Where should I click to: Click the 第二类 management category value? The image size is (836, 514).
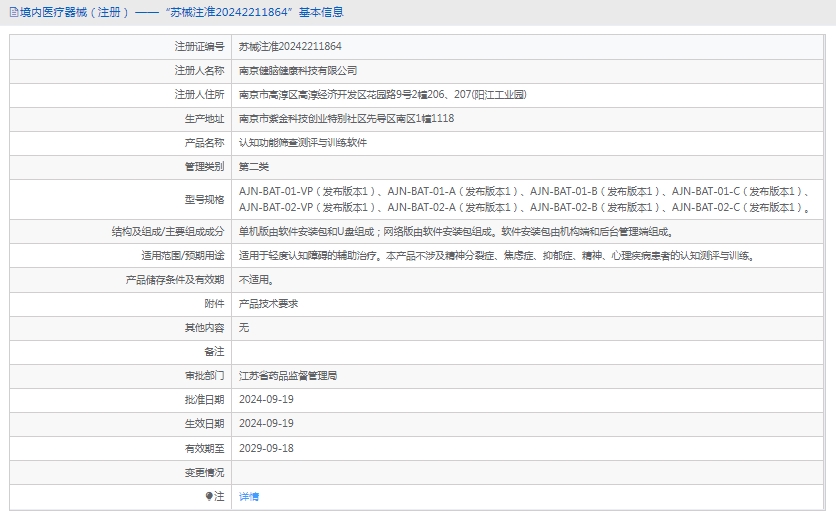254,167
